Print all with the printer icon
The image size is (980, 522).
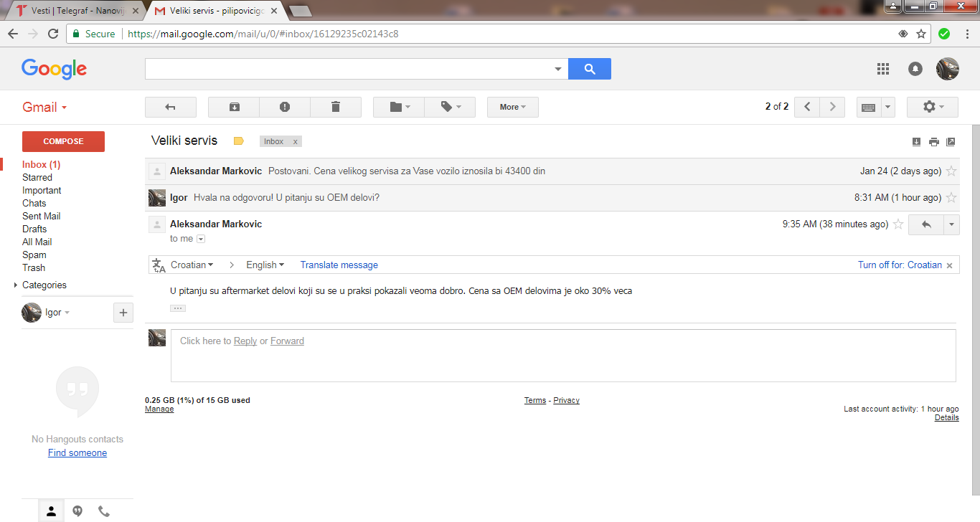933,142
